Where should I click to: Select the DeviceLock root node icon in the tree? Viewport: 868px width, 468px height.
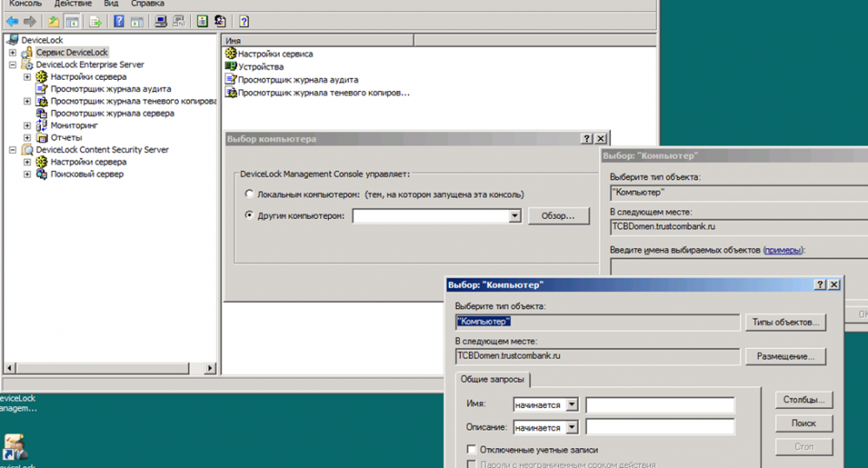13,40
